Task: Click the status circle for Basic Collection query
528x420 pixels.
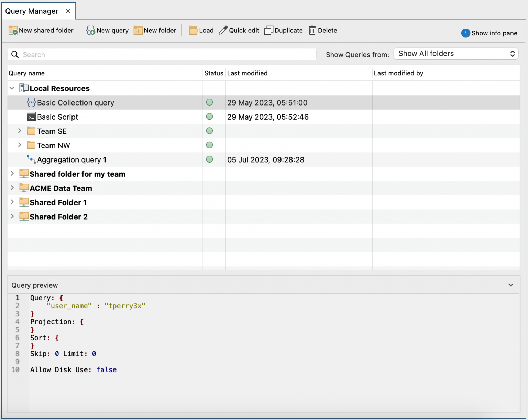Action: coord(209,102)
